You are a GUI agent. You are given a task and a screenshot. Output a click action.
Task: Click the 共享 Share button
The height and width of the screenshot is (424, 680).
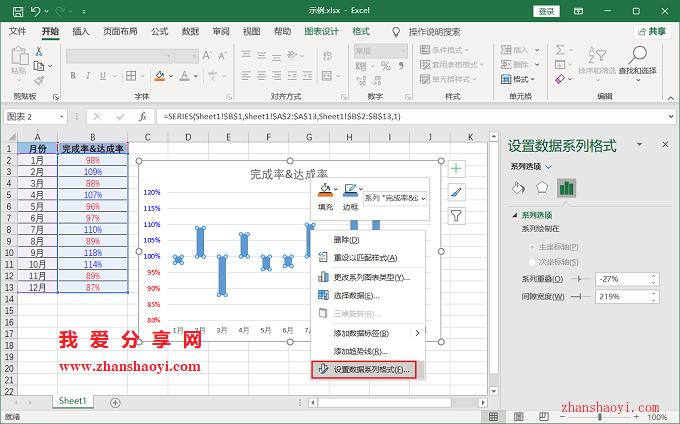pyautogui.click(x=652, y=32)
